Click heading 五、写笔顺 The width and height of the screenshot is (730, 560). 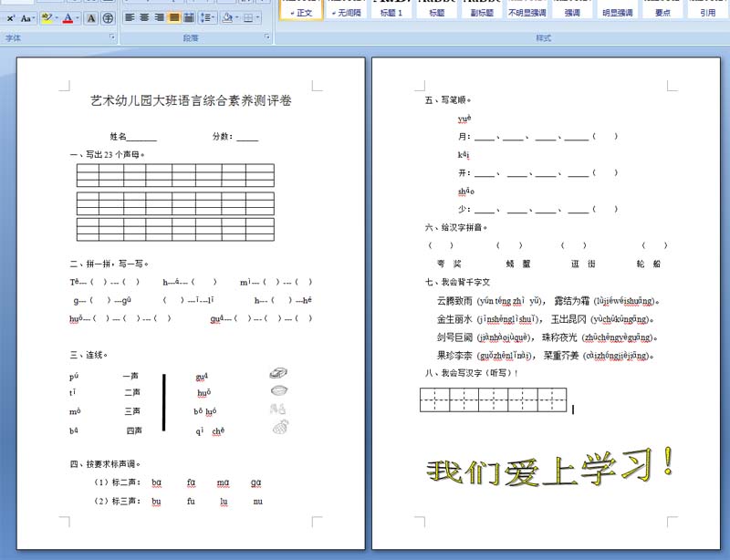pos(448,100)
